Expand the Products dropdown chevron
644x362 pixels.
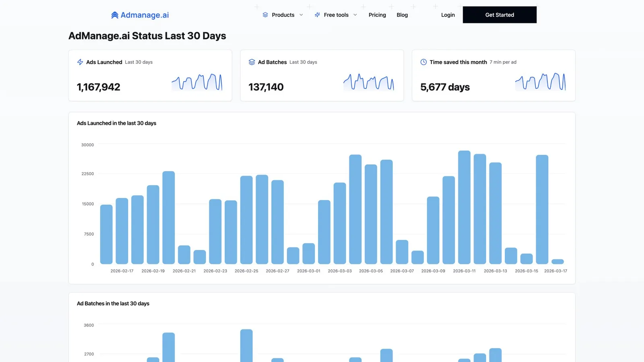coord(301,15)
